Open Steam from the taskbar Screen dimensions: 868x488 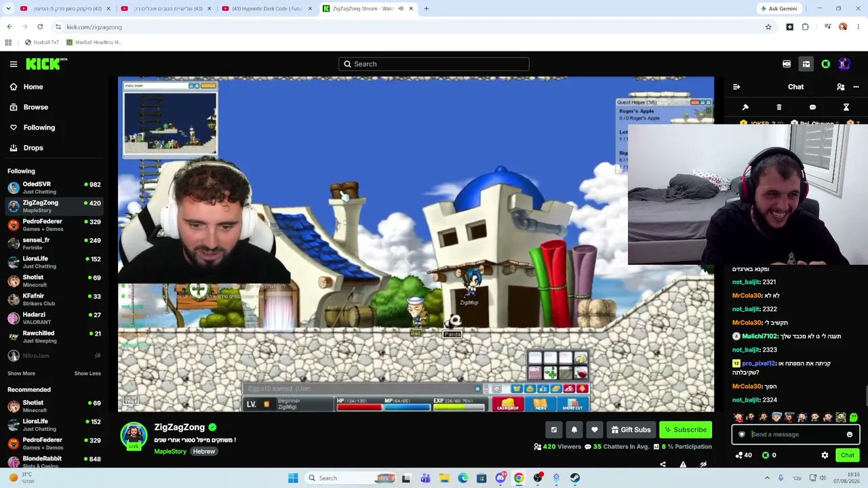(x=574, y=479)
